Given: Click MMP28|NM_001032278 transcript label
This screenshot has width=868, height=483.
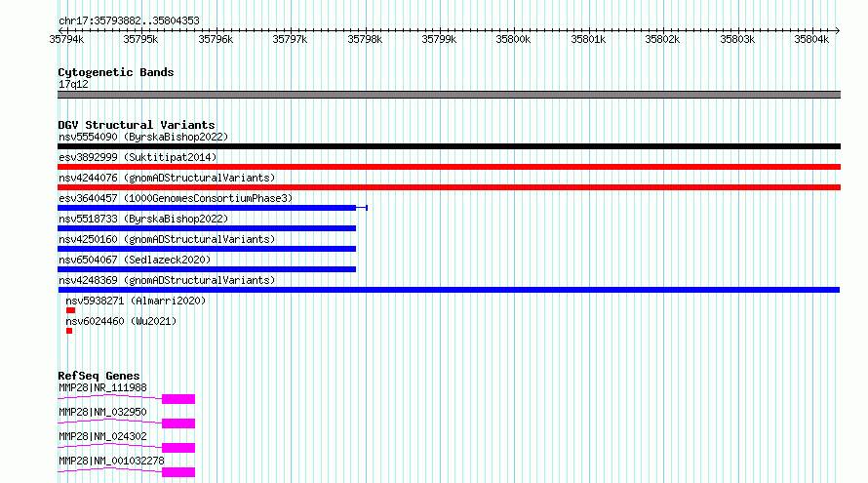Looking at the screenshot, I should coord(111,462).
